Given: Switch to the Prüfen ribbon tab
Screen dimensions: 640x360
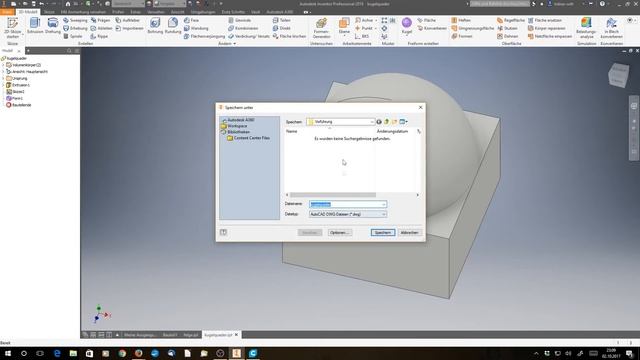Looking at the screenshot, I should 118,12.
